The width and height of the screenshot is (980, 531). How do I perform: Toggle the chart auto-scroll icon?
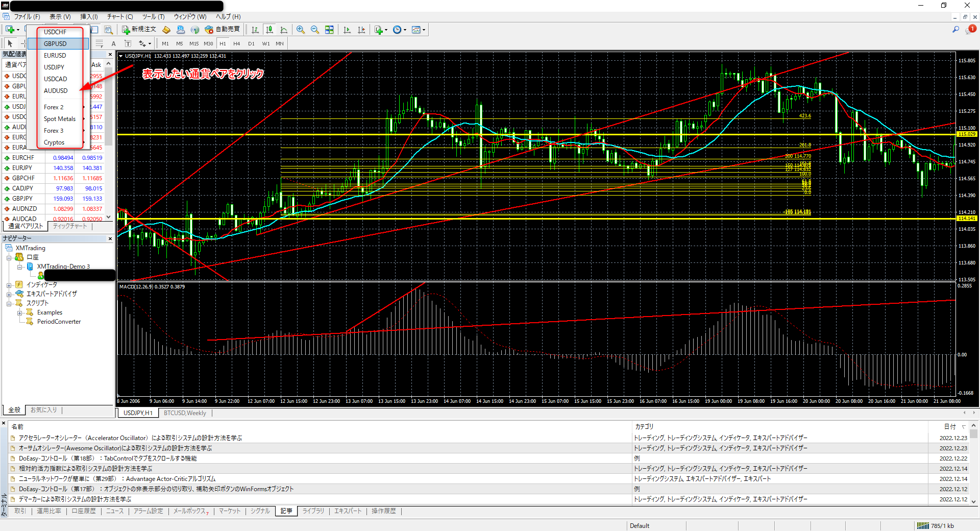tap(347, 30)
